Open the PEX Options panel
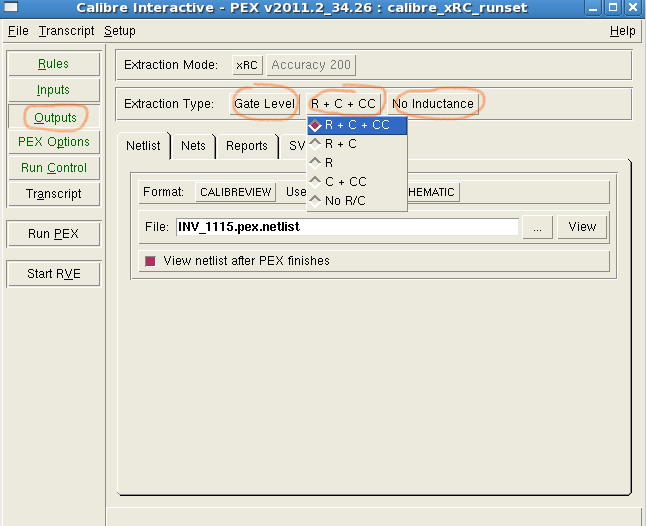 (x=54, y=142)
